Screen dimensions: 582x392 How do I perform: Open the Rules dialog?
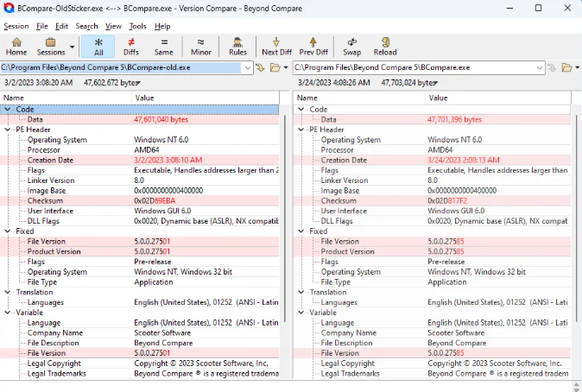click(x=237, y=47)
